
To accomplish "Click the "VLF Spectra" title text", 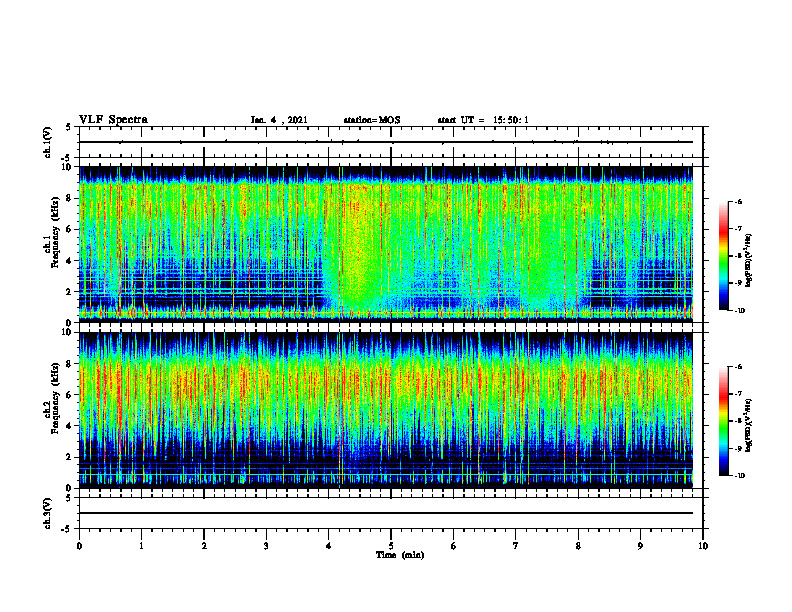I will [113, 120].
